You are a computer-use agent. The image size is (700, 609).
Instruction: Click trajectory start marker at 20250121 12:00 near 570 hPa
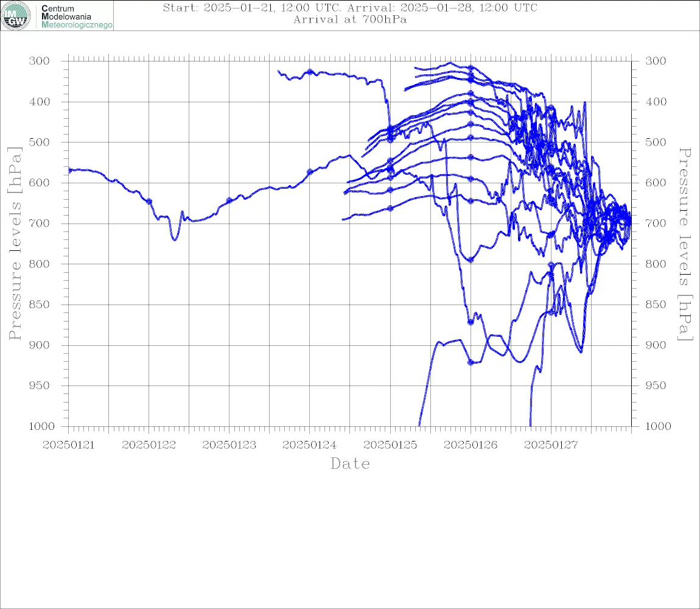click(69, 171)
